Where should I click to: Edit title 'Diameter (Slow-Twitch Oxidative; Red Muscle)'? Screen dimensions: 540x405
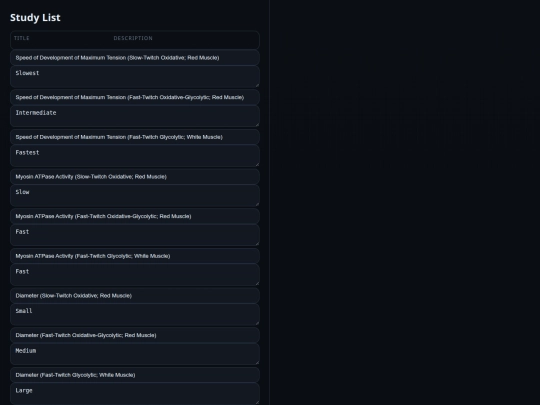click(135, 295)
